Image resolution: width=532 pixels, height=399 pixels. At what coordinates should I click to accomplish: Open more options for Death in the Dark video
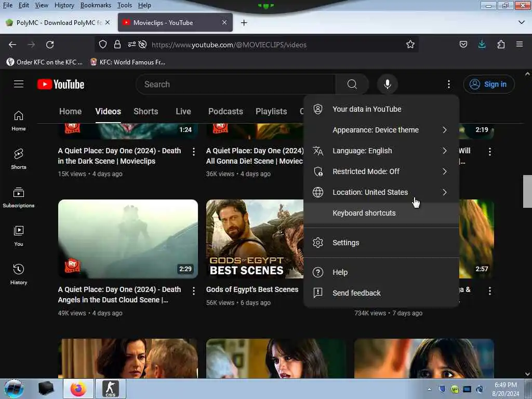[194, 152]
